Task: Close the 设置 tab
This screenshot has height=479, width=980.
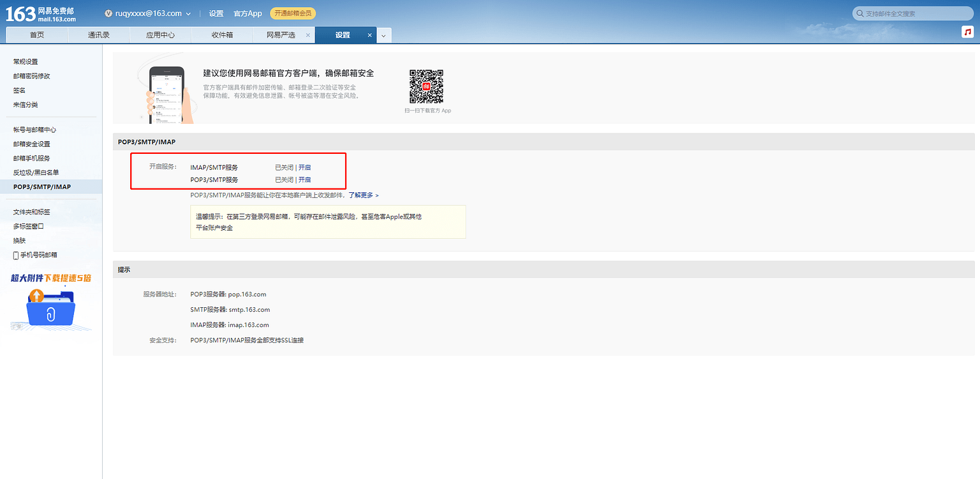Action: coord(369,35)
